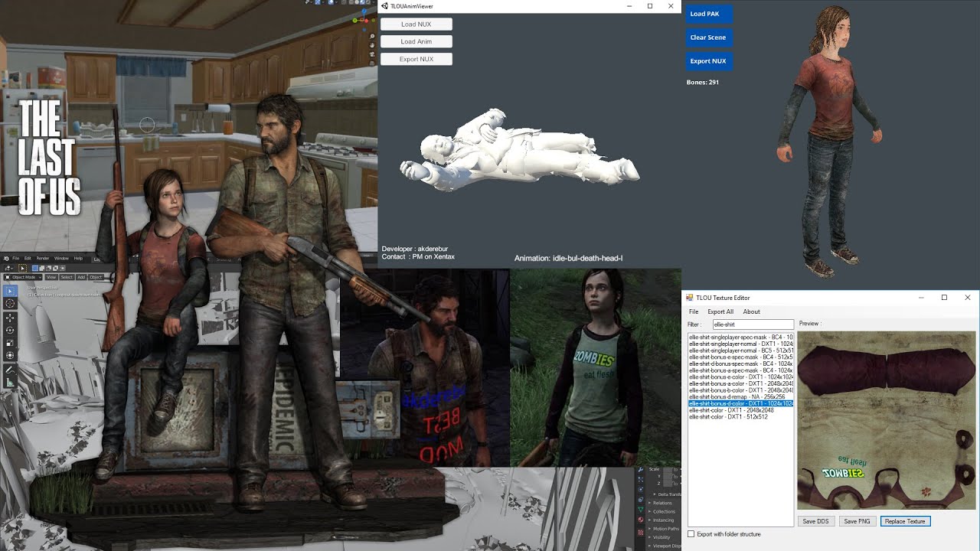Click the Save PNG button
The height and width of the screenshot is (551, 980).
coord(857,521)
